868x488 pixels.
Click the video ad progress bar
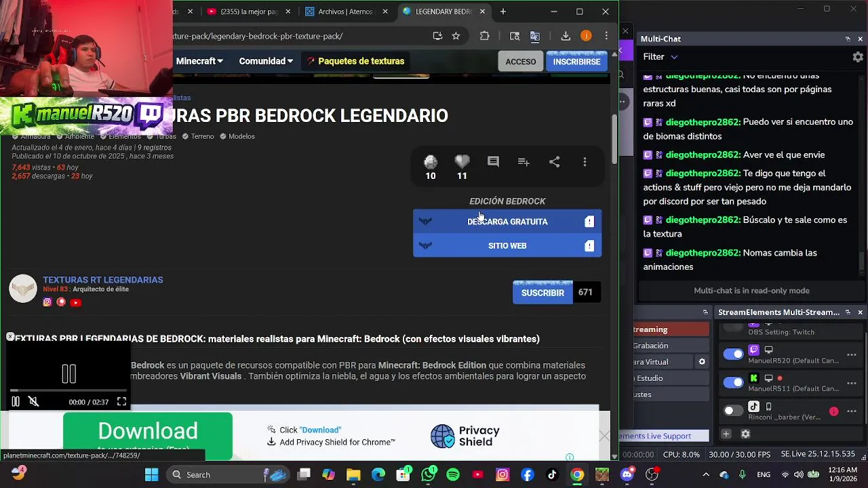[68, 391]
